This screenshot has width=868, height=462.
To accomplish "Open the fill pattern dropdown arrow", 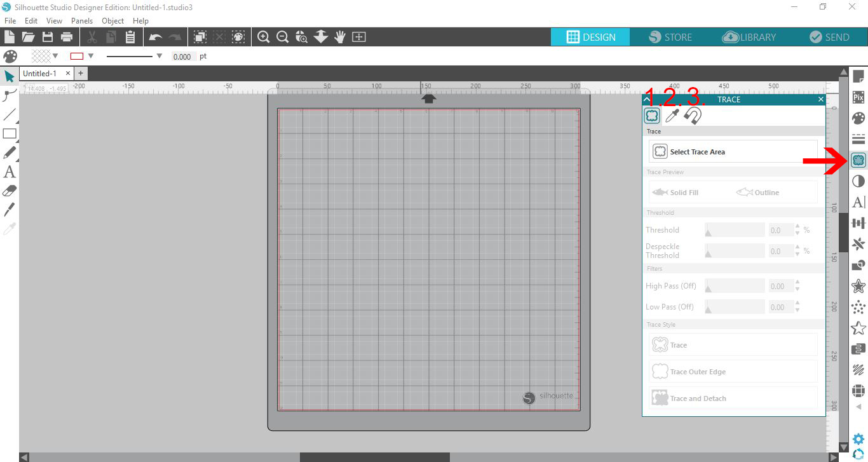I will [55, 56].
